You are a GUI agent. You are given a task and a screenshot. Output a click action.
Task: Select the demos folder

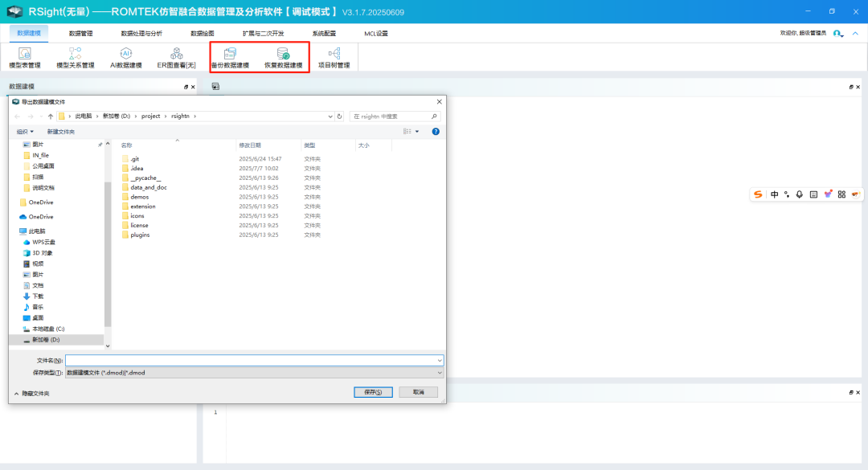(x=140, y=197)
